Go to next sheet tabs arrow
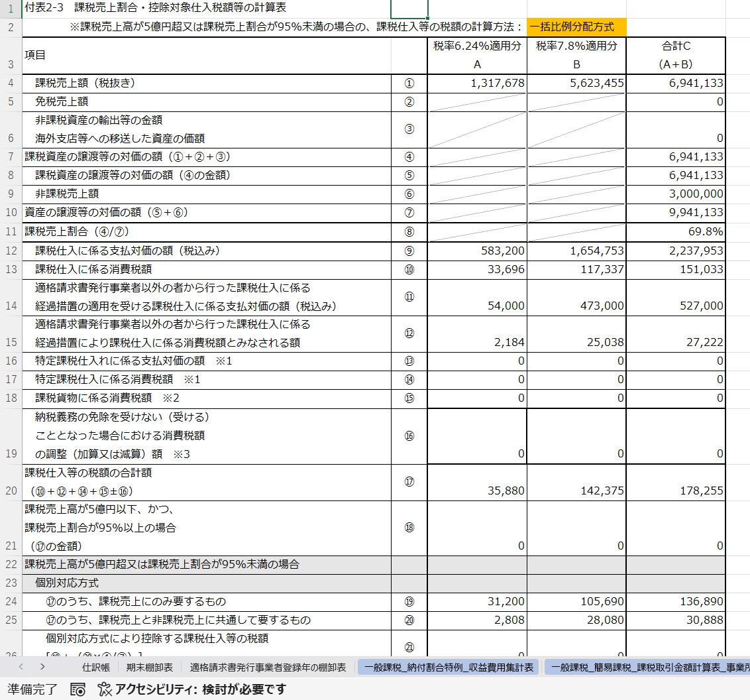 tap(42, 667)
